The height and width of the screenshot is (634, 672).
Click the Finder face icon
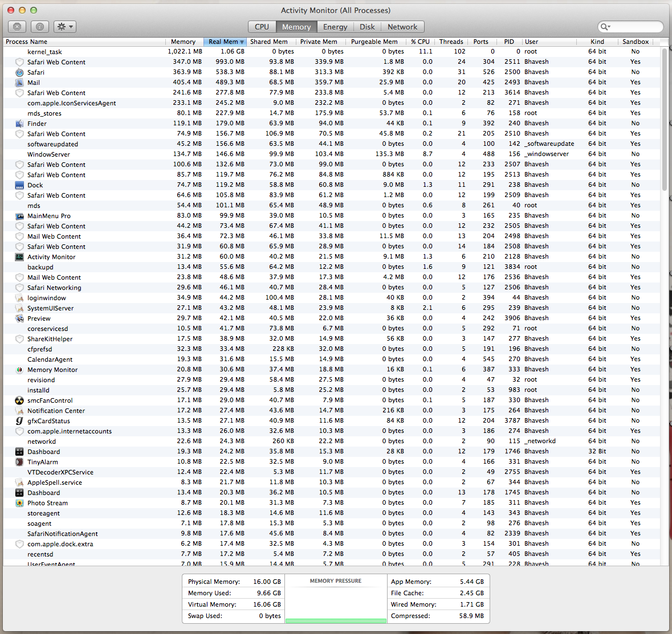(19, 124)
